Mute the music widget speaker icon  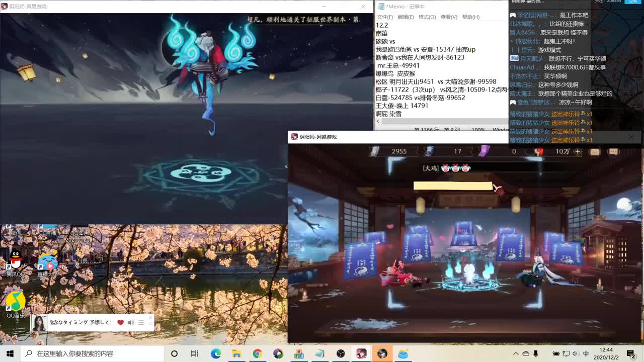point(131,322)
